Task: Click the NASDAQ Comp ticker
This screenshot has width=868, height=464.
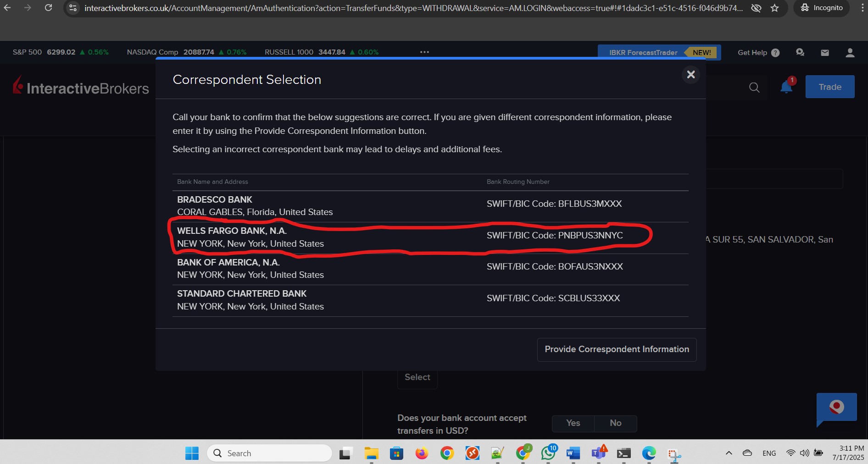Action: click(186, 52)
